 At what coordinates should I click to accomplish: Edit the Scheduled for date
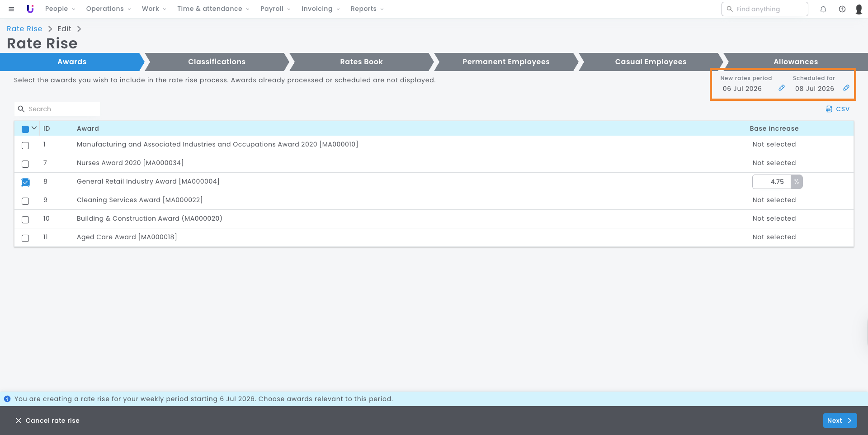(846, 88)
